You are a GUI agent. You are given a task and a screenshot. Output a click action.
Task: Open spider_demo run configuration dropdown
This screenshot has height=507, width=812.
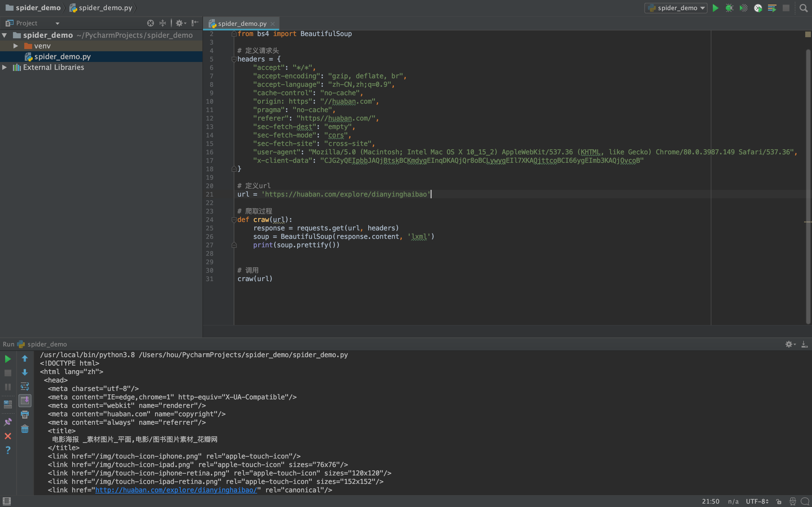click(x=676, y=8)
